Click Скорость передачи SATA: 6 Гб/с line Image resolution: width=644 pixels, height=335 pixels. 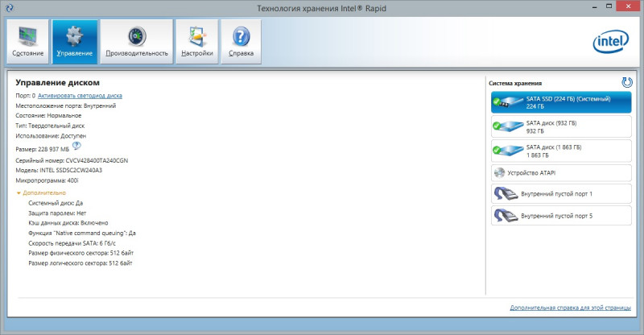point(72,243)
